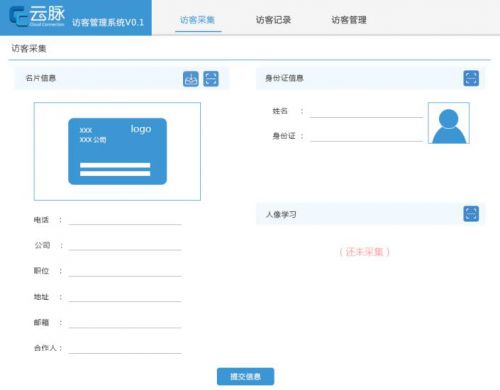This screenshot has width=500, height=390.
Task: Switch to the 访客记录 tab
Action: point(273,20)
